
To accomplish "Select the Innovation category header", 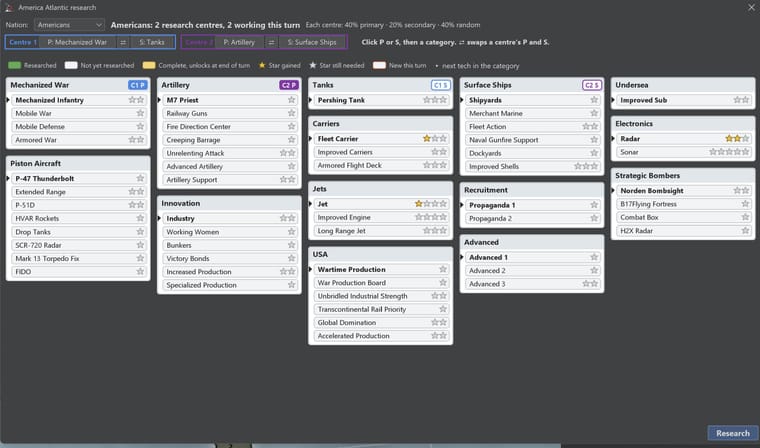I will tap(229, 203).
